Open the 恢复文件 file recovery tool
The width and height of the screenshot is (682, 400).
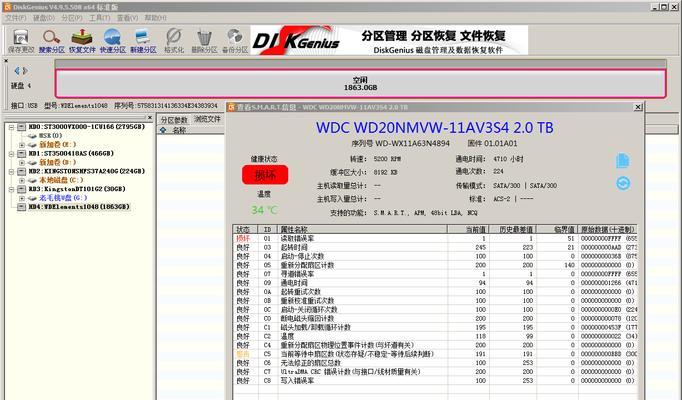pos(82,40)
